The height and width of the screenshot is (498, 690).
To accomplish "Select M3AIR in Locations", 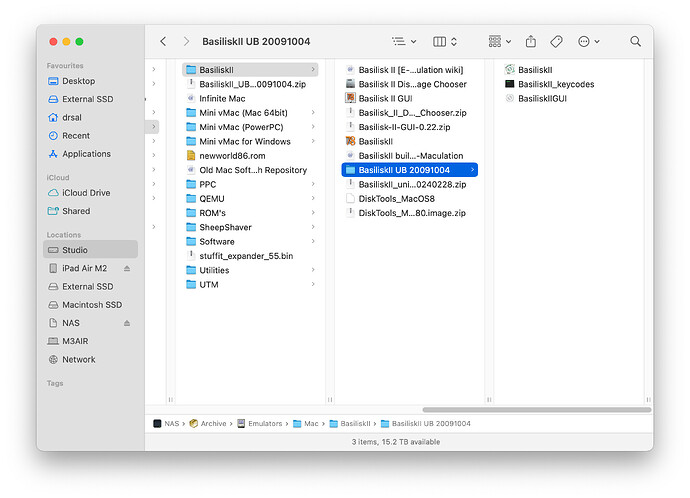I will (x=90, y=341).
